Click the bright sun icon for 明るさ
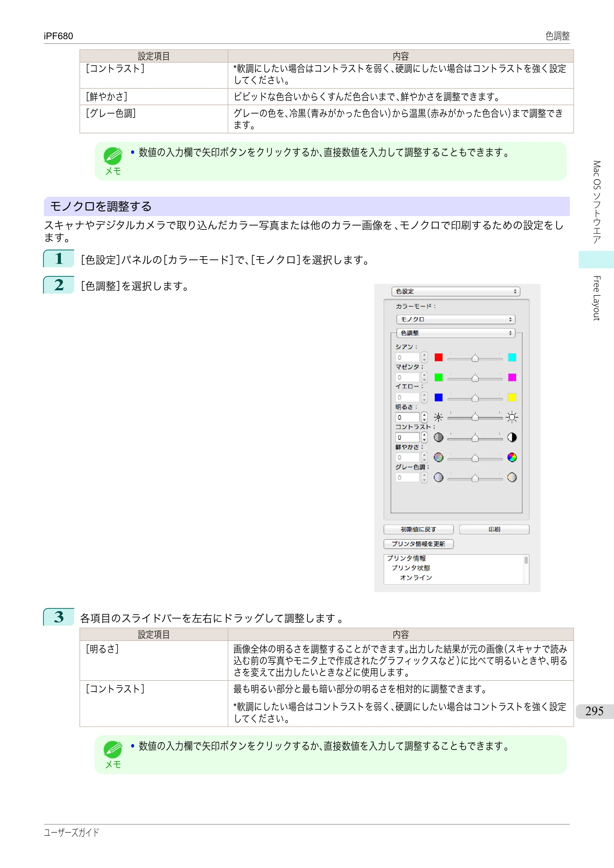The height and width of the screenshot is (868, 614). coord(512,417)
